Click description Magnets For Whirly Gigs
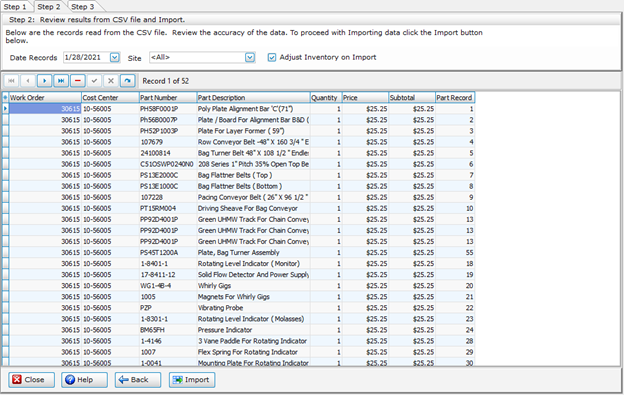The image size is (624, 395). pos(253,297)
